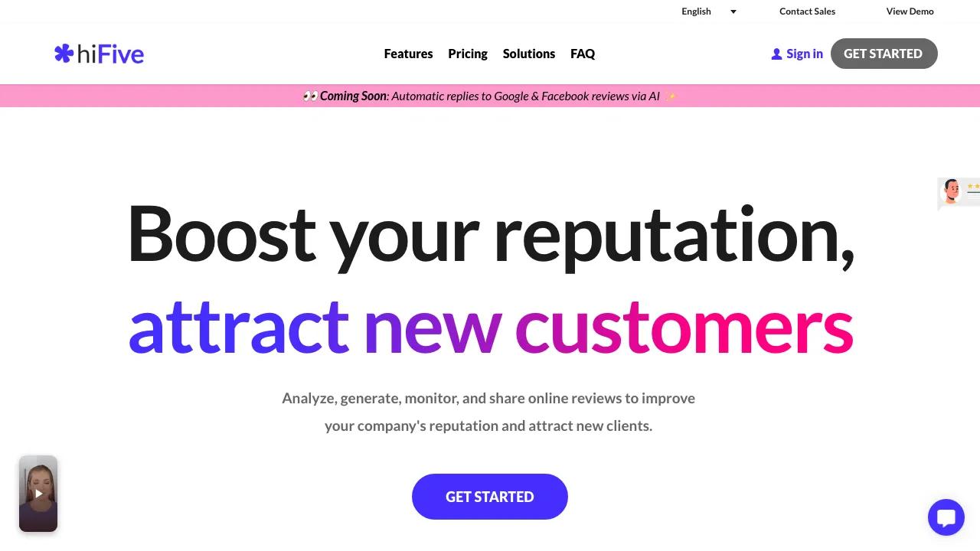Click the hiFive wordmark text

(x=110, y=54)
